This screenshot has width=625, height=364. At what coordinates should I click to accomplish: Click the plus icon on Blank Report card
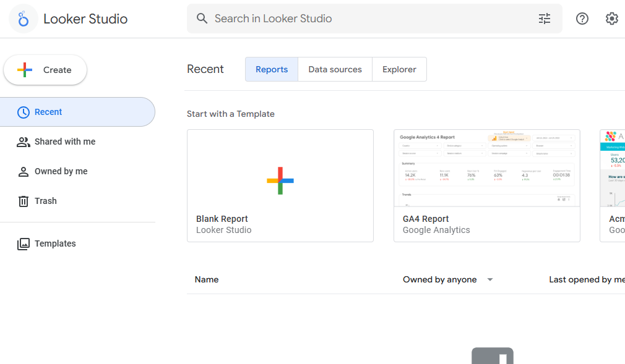point(280,181)
